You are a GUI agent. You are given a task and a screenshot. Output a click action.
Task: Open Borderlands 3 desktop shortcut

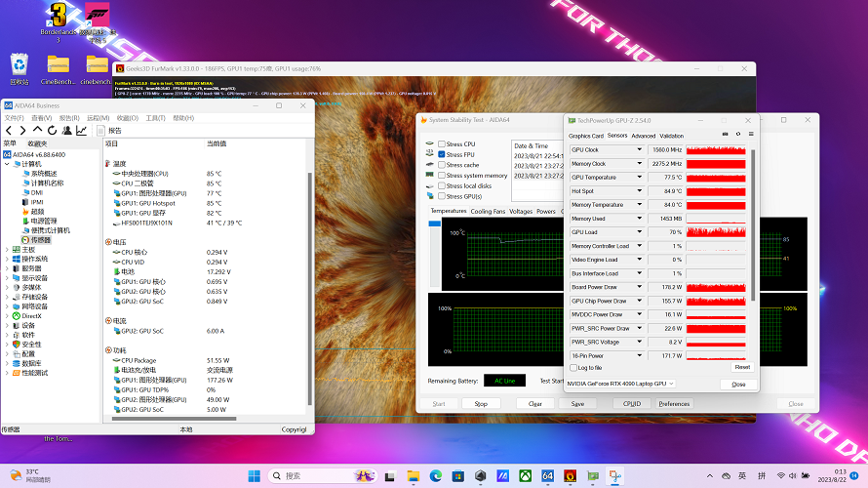(59, 22)
